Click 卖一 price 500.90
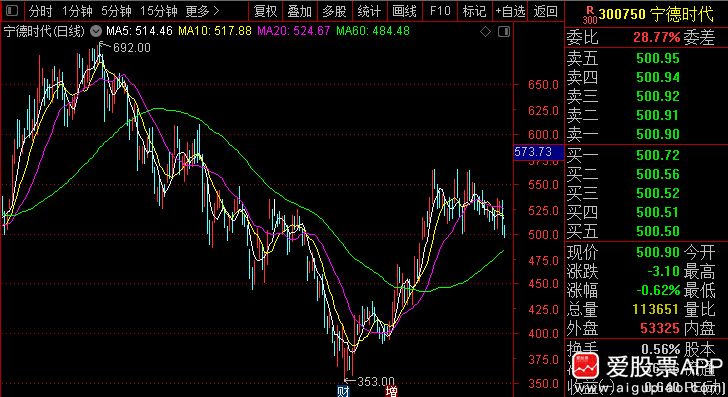The width and height of the screenshot is (728, 397). pos(658,134)
